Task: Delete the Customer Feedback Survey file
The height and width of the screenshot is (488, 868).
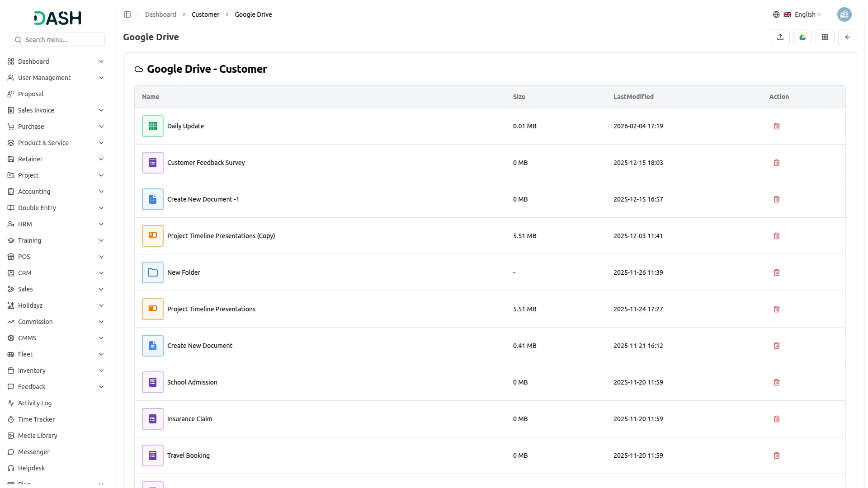Action: click(x=777, y=163)
